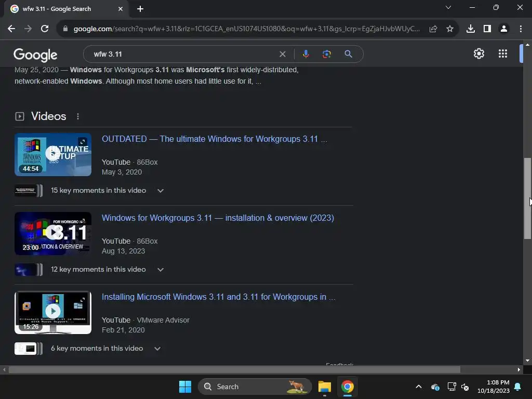This screenshot has width=532, height=399.
Task: Click the 12 key moments preview thumbnail
Action: 29,270
